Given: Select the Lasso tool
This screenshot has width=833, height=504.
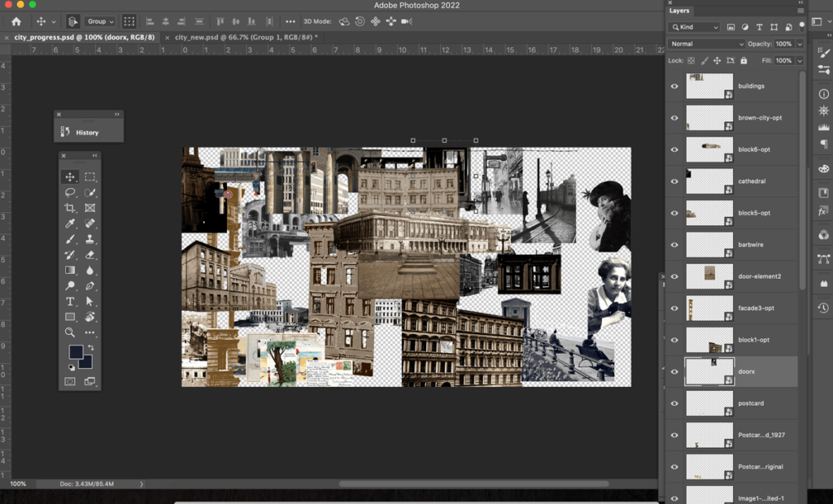Looking at the screenshot, I should click(x=70, y=193).
